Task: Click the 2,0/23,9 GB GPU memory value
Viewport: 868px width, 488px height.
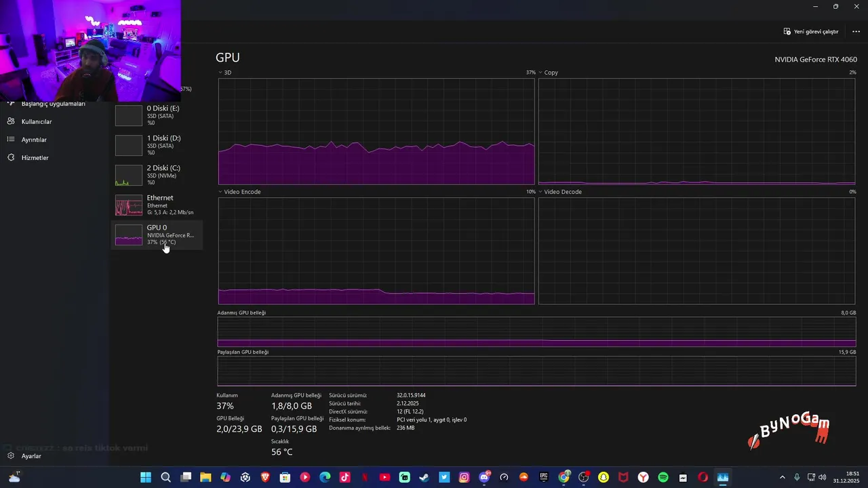Action: point(239,429)
